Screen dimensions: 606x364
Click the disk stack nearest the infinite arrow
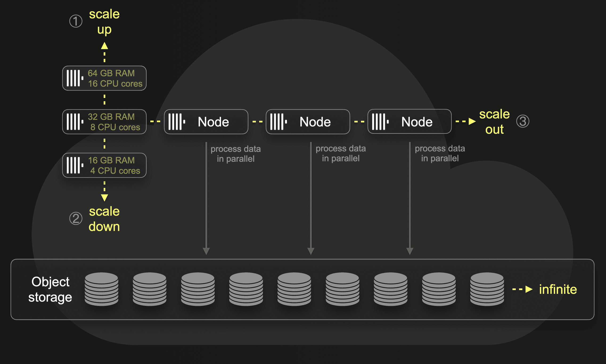pos(487,289)
